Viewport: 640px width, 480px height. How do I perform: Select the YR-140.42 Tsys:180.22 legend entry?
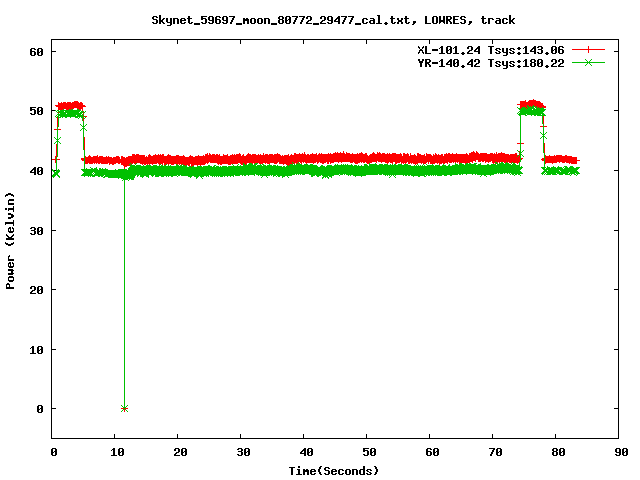coord(491,63)
